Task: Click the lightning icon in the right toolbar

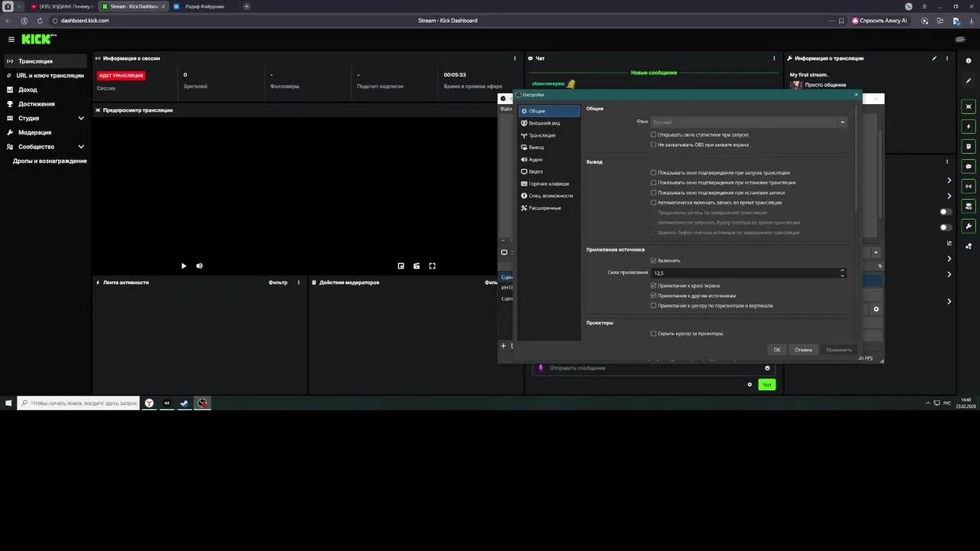Action: 969,126
